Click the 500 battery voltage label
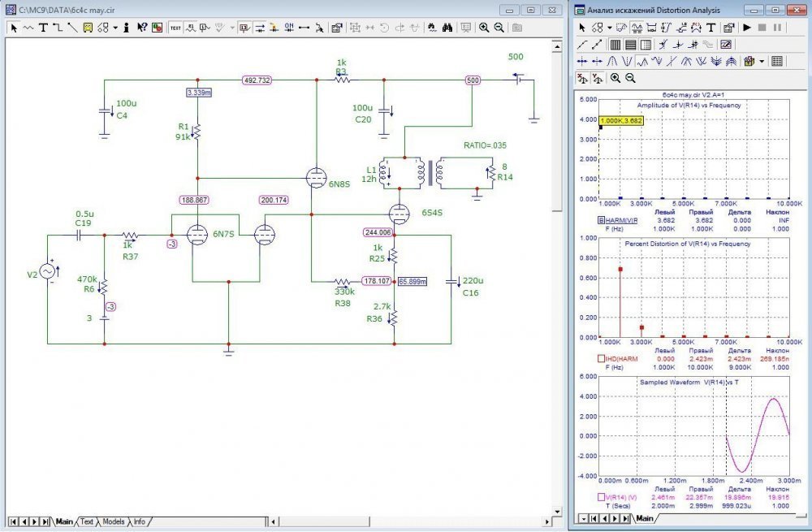 tap(516, 57)
